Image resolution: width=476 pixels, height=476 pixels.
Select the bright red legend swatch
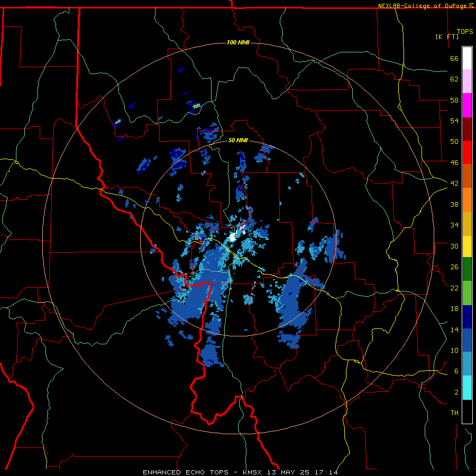(467, 152)
